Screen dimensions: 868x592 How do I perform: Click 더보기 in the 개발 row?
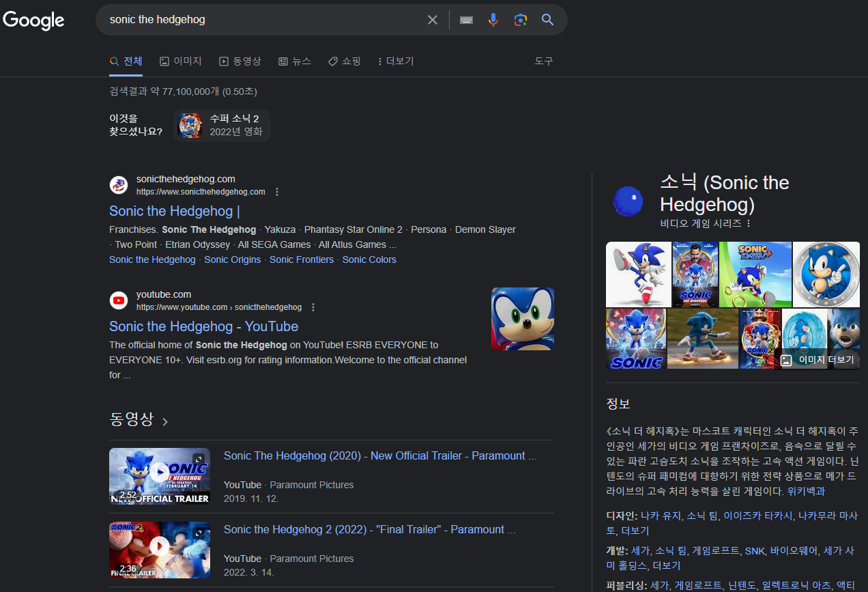(667, 565)
